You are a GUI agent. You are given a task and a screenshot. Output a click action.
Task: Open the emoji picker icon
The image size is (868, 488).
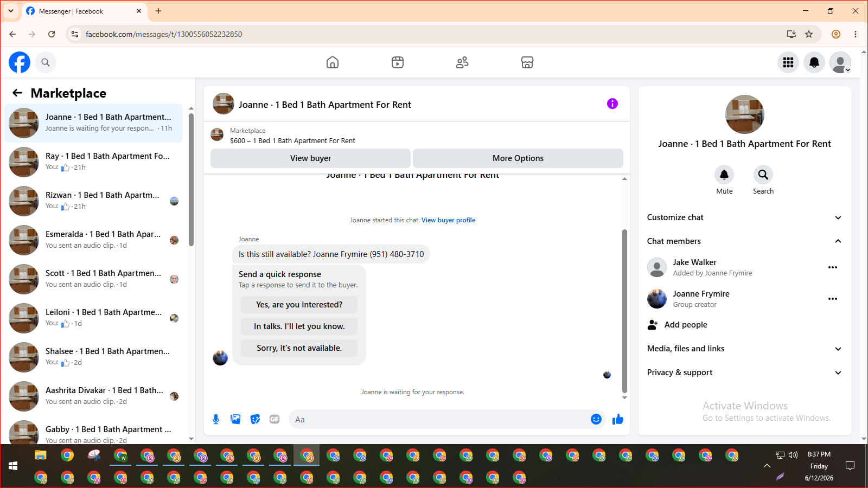click(596, 419)
